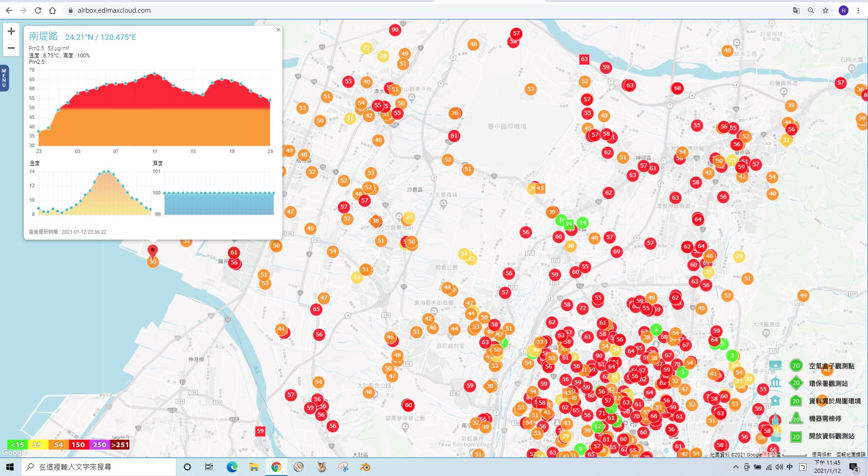
Task: Open the green 12 sensor marker
Action: pos(598,426)
